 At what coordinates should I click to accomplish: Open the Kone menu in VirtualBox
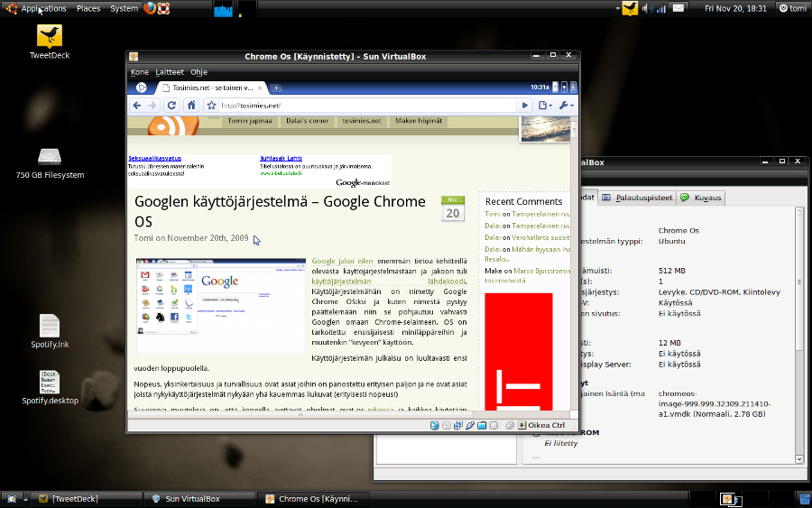[x=140, y=72]
